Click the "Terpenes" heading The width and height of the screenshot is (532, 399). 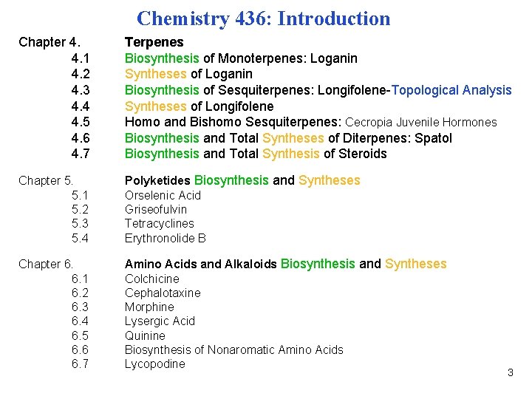154,42
